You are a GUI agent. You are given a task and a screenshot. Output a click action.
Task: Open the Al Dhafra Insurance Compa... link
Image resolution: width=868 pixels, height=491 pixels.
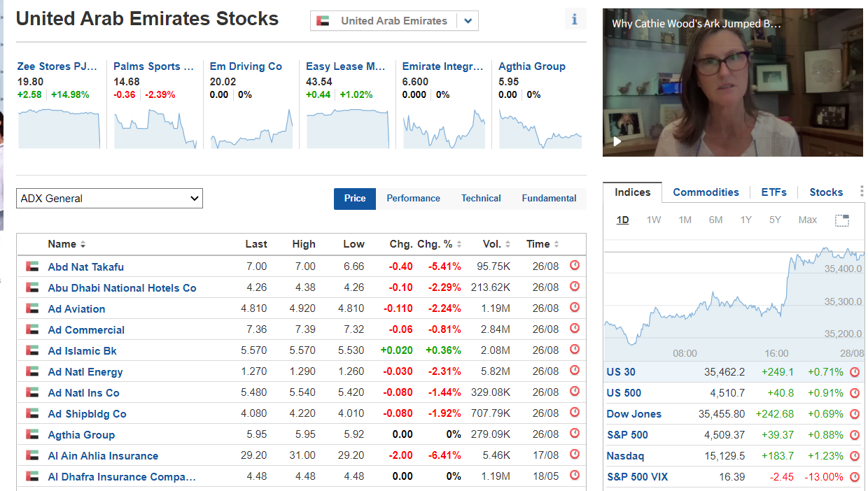(122, 476)
